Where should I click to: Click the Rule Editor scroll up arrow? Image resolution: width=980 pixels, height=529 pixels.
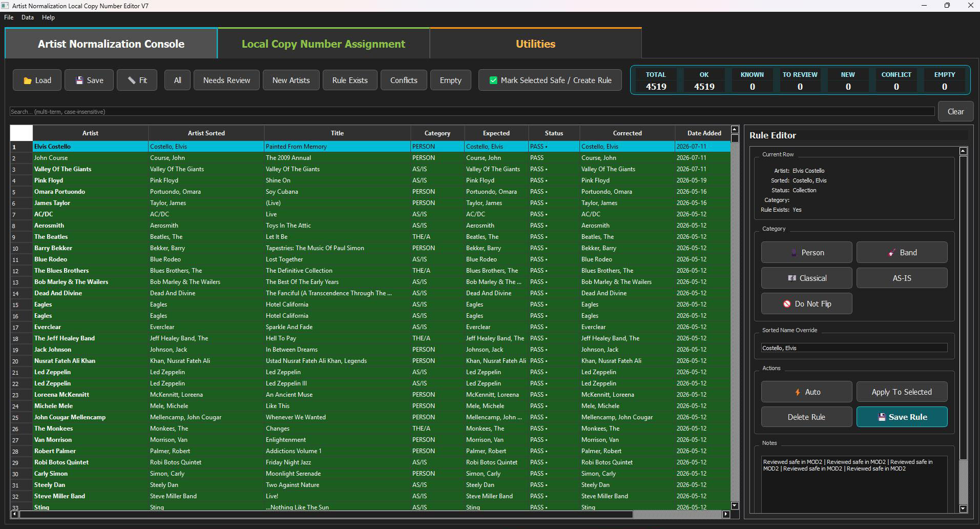pos(963,151)
